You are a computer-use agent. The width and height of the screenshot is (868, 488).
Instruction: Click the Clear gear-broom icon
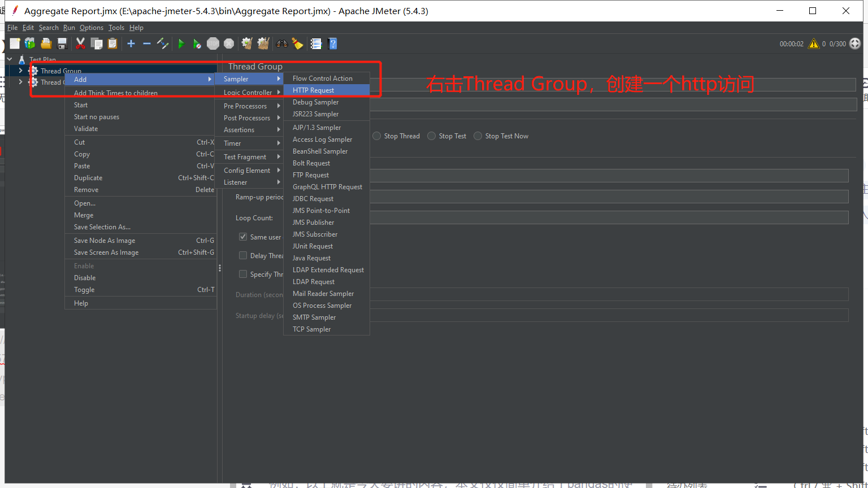point(247,43)
